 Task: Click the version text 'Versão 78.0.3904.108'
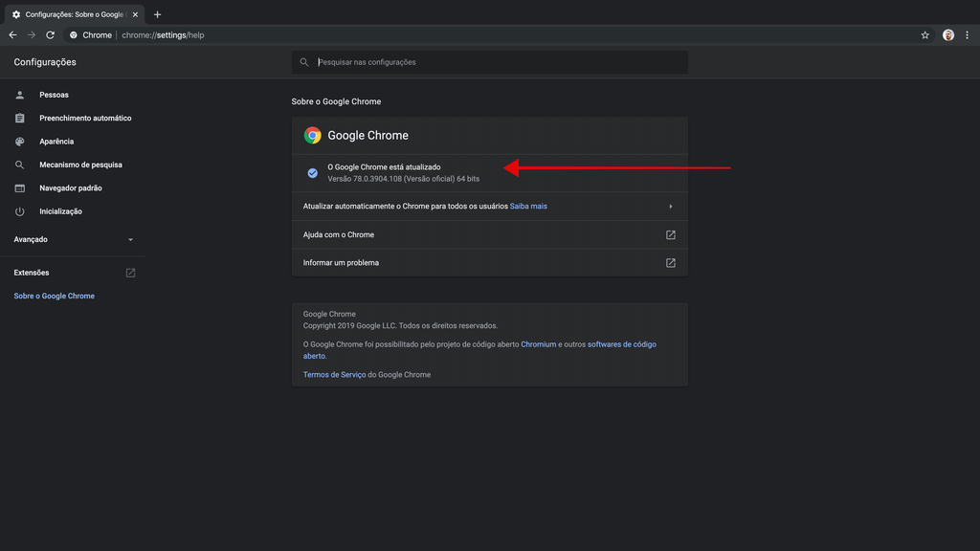[365, 179]
